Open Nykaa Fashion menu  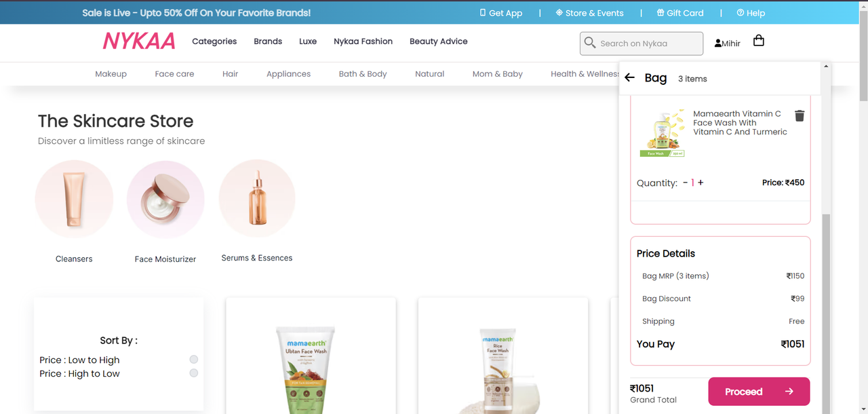coord(363,41)
